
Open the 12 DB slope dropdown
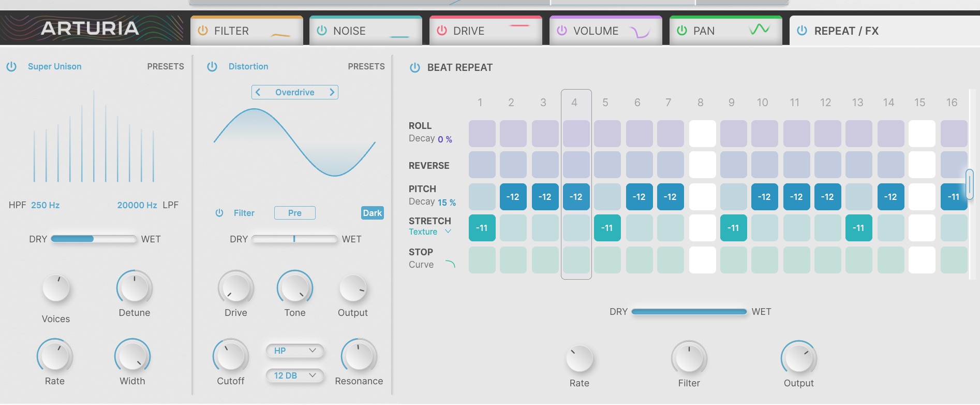click(294, 375)
